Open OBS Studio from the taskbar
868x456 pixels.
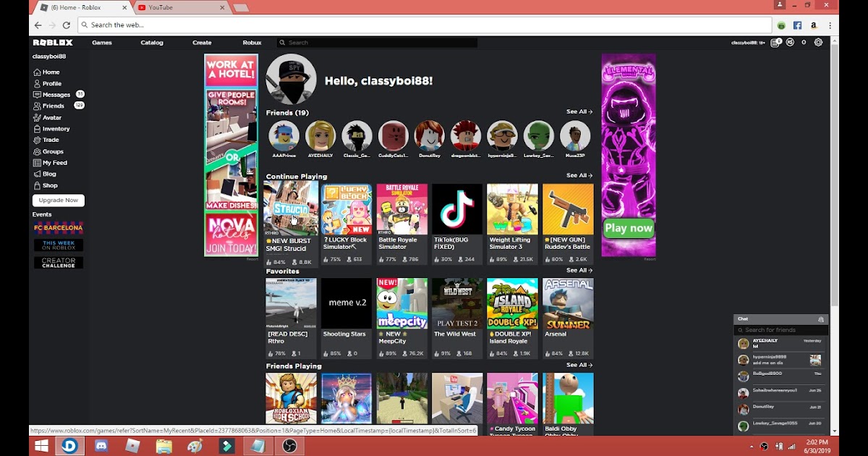[x=289, y=446]
